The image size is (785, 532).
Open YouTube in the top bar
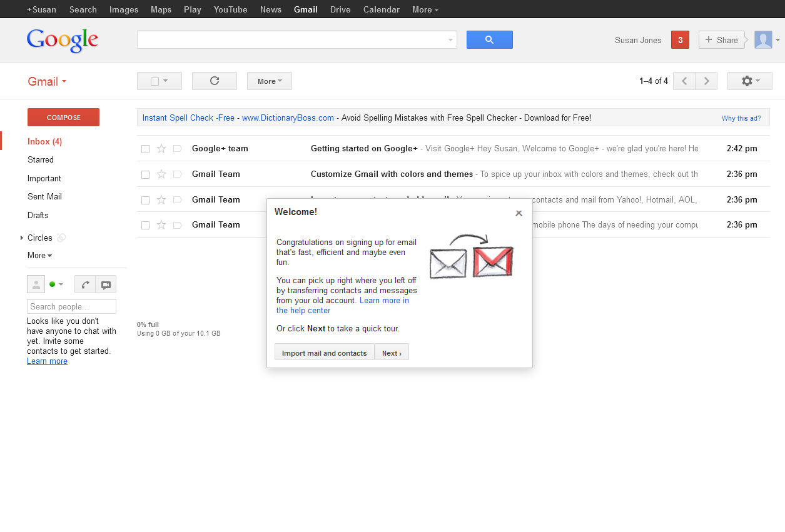click(230, 9)
